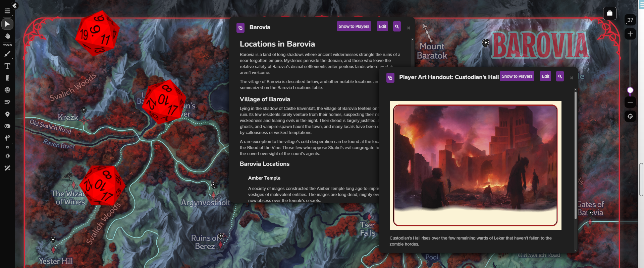Click the d20 die near Svalich Woods top

point(97,33)
